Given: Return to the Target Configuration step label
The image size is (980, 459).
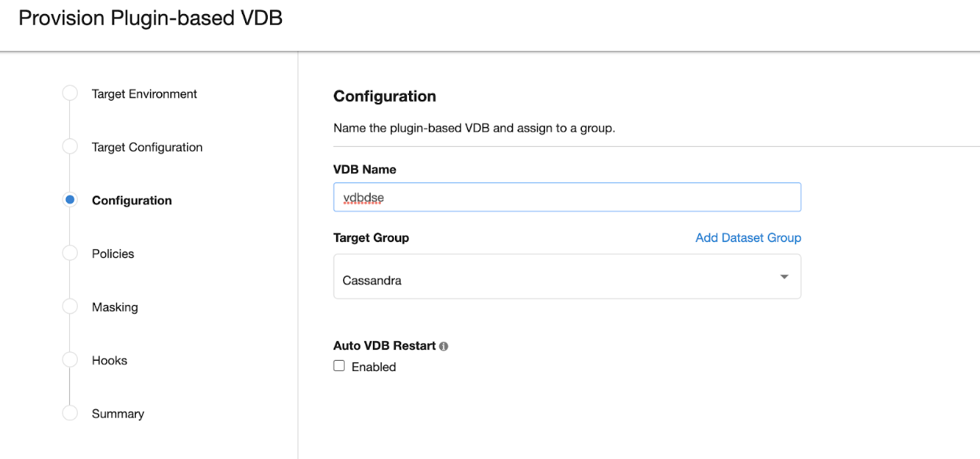Looking at the screenshot, I should click(x=147, y=148).
